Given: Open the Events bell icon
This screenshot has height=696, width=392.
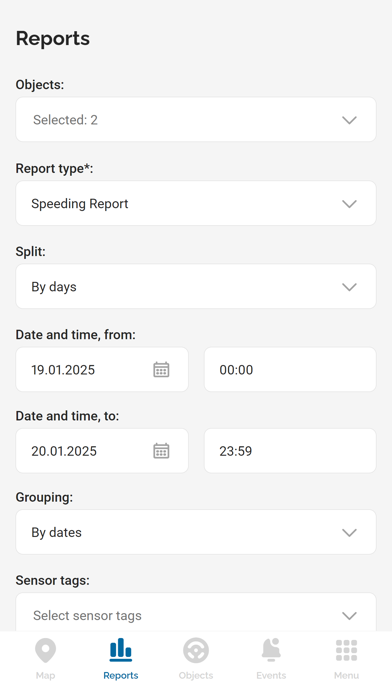Looking at the screenshot, I should pos(271,650).
